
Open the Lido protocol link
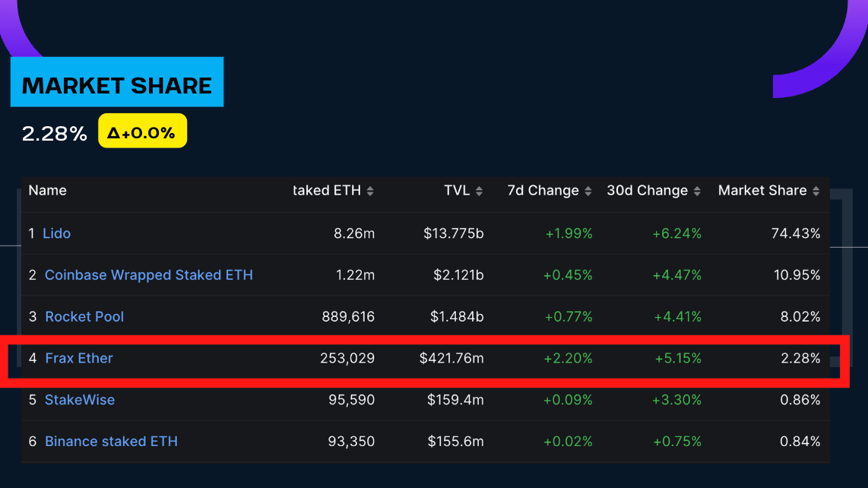pos(56,233)
